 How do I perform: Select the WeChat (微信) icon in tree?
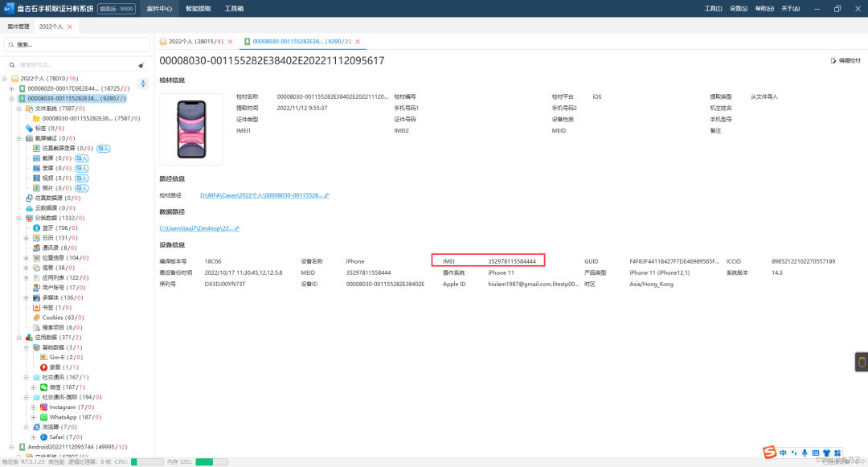click(43, 387)
